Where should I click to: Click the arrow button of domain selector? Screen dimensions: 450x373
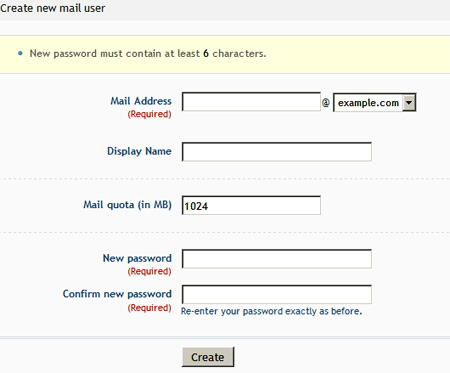point(409,103)
